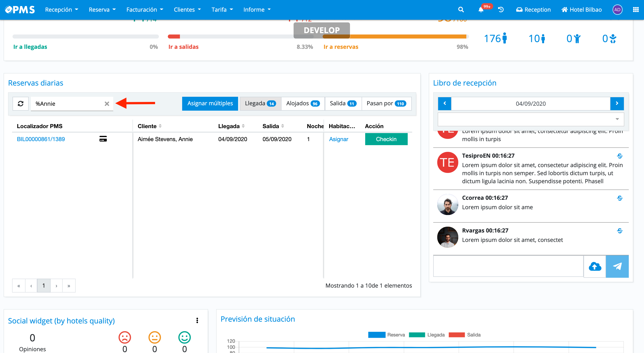Click the green Checkin button
The height and width of the screenshot is (353, 644).
pyautogui.click(x=386, y=139)
